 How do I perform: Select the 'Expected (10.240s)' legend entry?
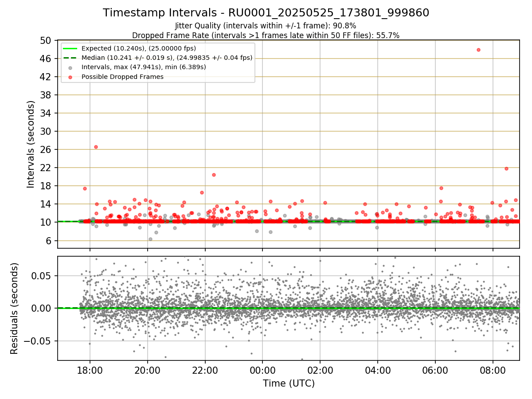(x=139, y=48)
